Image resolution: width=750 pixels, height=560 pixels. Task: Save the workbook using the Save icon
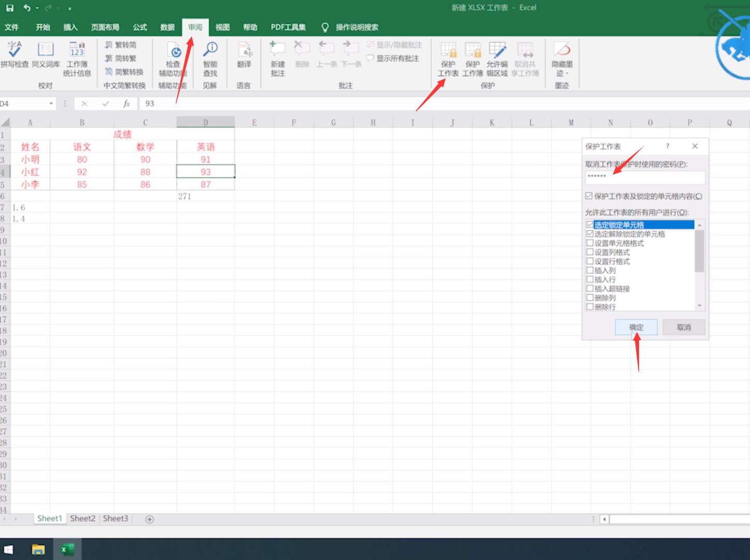click(10, 8)
